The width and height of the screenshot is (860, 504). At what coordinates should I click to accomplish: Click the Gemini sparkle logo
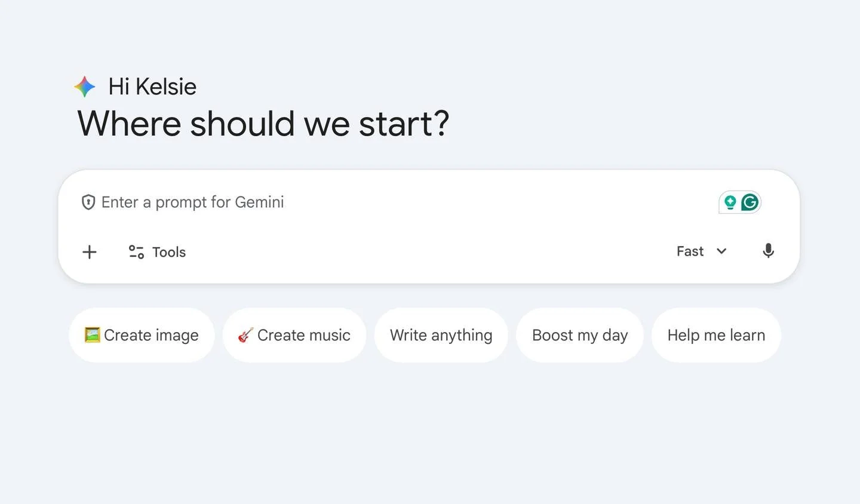point(85,87)
